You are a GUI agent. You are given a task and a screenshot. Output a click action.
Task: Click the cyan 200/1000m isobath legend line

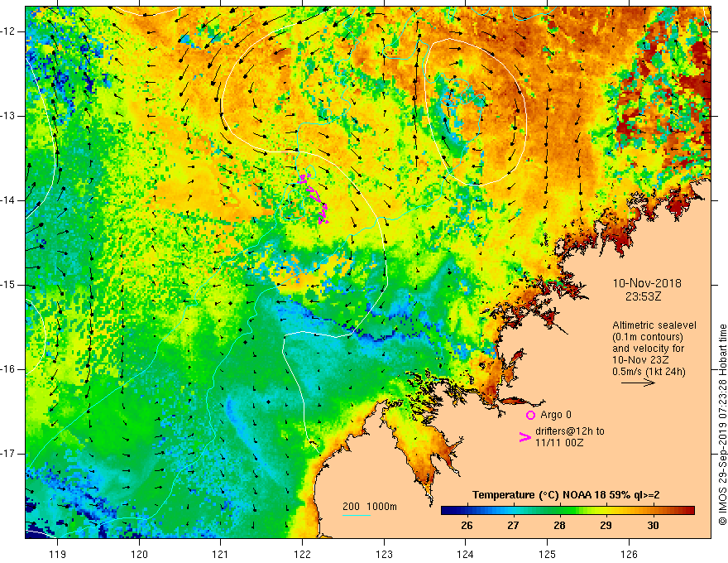coord(357,515)
